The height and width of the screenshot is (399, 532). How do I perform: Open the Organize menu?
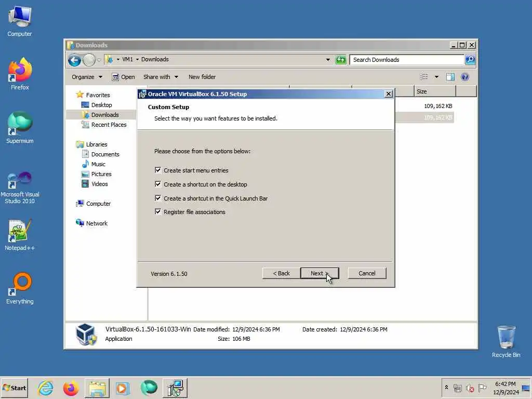tap(87, 77)
